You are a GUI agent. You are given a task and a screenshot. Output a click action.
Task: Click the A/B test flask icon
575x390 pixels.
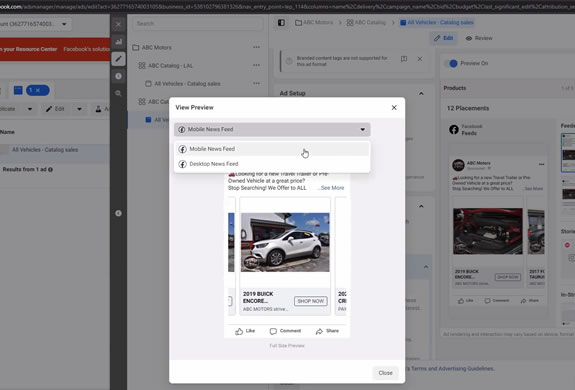pos(98,109)
